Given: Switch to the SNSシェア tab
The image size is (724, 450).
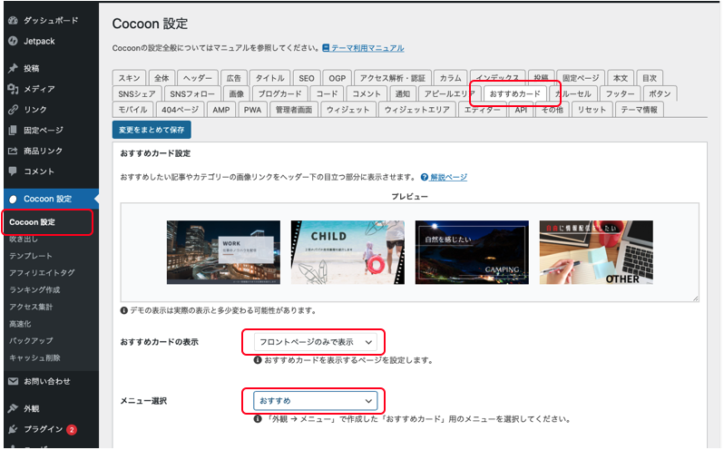Looking at the screenshot, I should coord(137,94).
